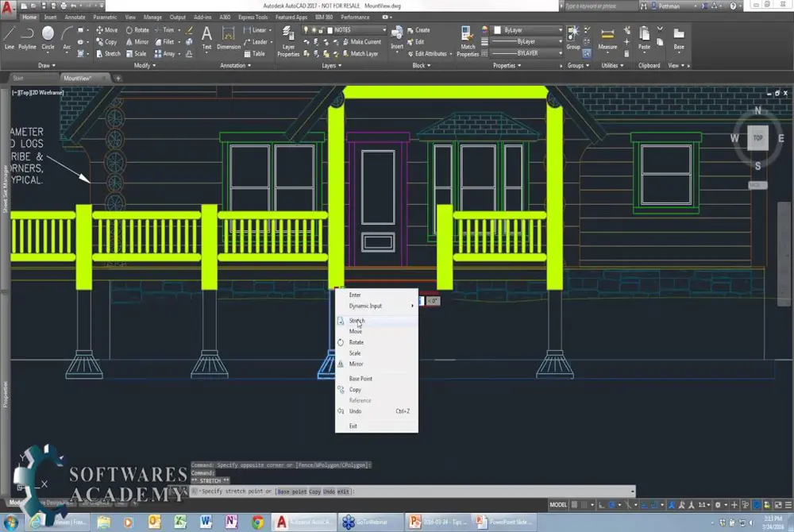
Task: Expand the Draw panel
Action: click(47, 65)
